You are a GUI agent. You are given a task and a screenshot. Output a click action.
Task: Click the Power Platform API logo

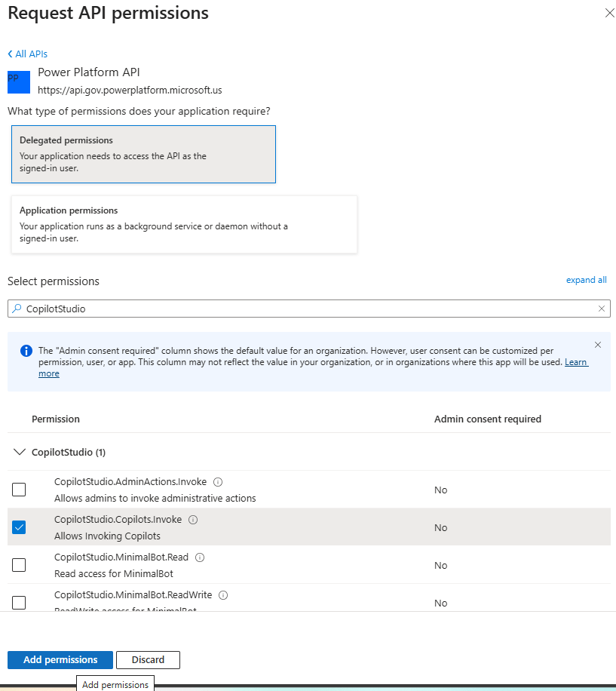coord(19,81)
